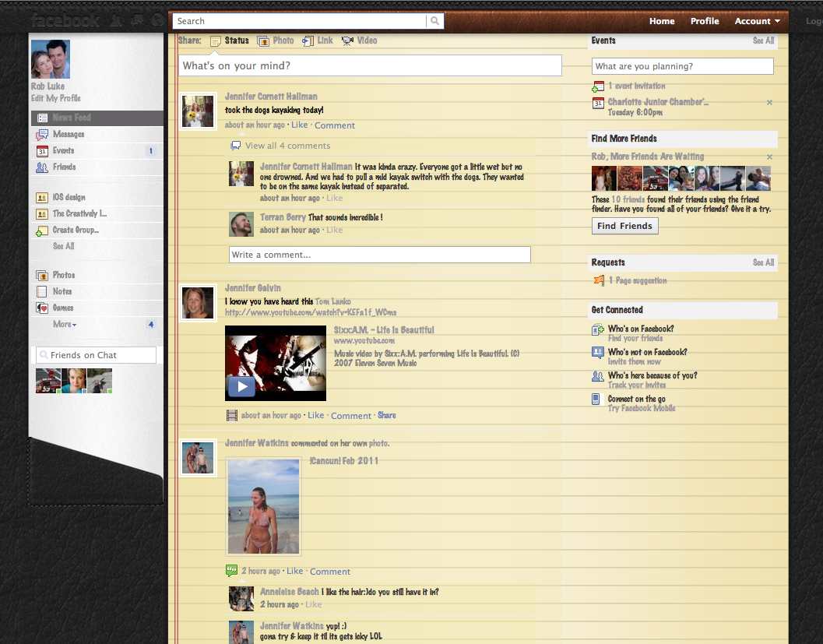
Task: Dismiss Charlotte Junior Chamber event
Action: (x=769, y=103)
